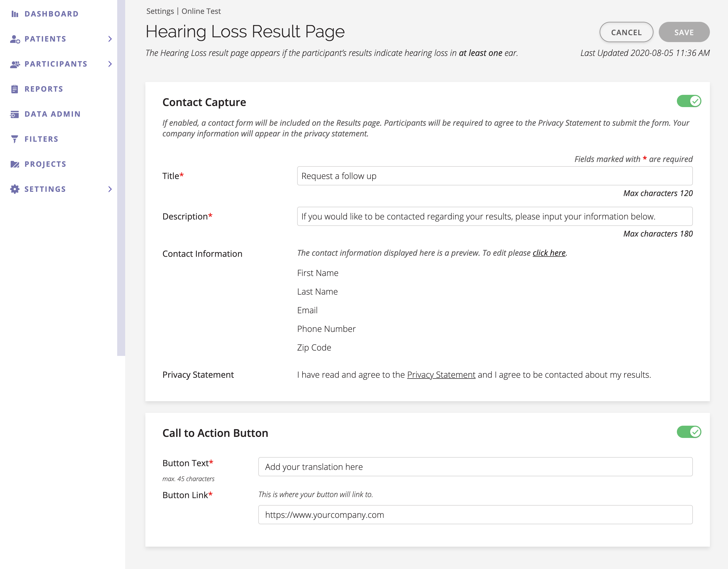The image size is (728, 569).
Task: Select the 'Last Name' preview text
Action: point(317,291)
